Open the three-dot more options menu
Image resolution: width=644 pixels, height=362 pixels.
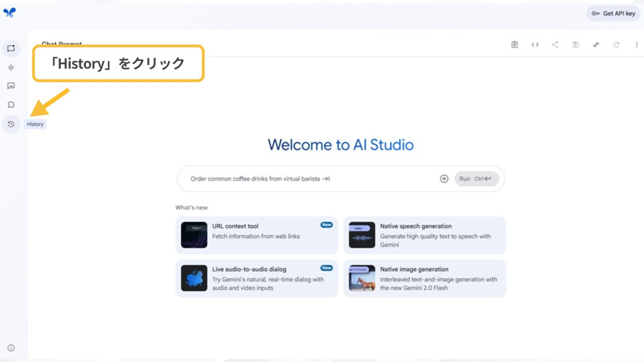[x=637, y=45]
